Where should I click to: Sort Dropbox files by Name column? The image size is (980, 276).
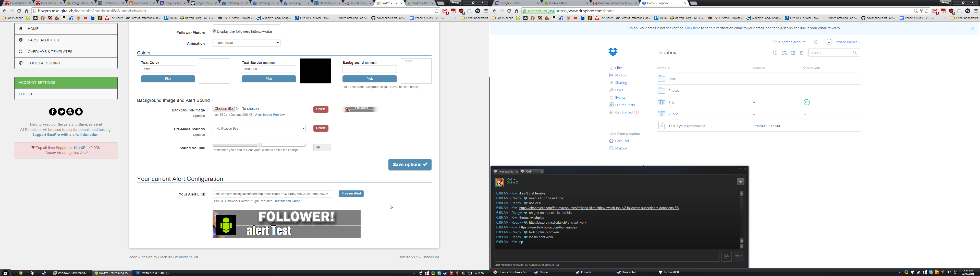click(663, 68)
